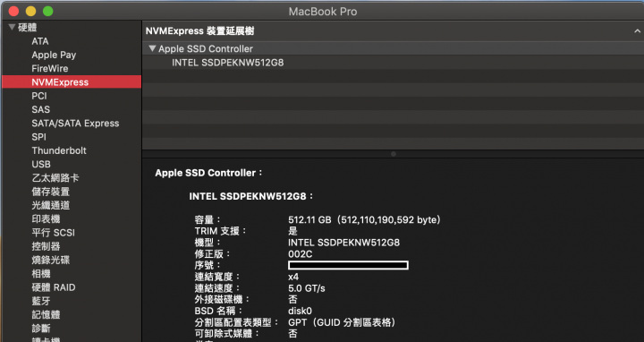Select 儲存裝置 storage section
The height and width of the screenshot is (342, 644).
coord(50,192)
